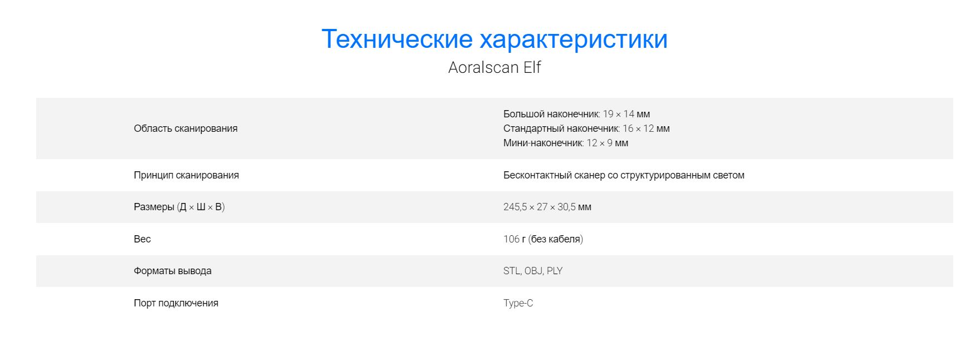980x342 pixels.
Task: Select Бесконтактный сканер со структурированным светом text
Action: coord(624,175)
